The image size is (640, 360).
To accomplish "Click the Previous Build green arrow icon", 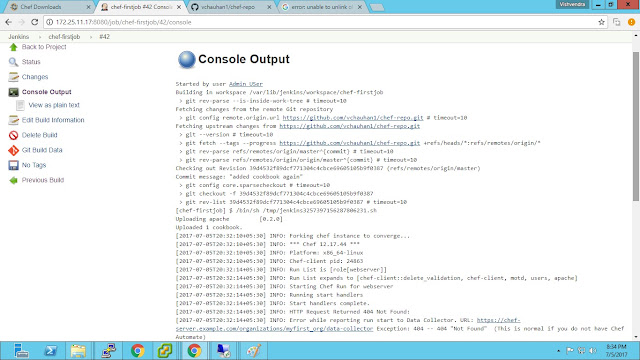I will pyautogui.click(x=13, y=180).
